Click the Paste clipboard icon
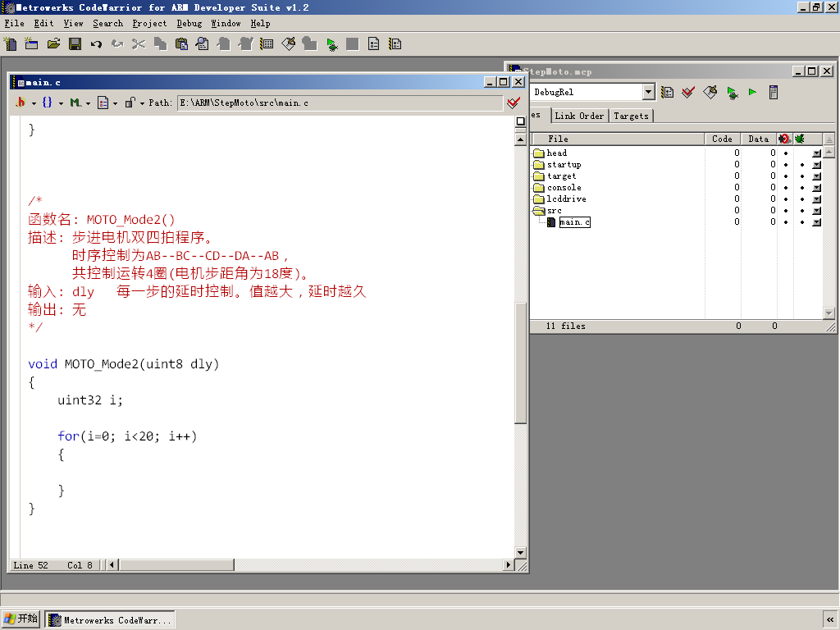The height and width of the screenshot is (630, 840). [x=181, y=44]
